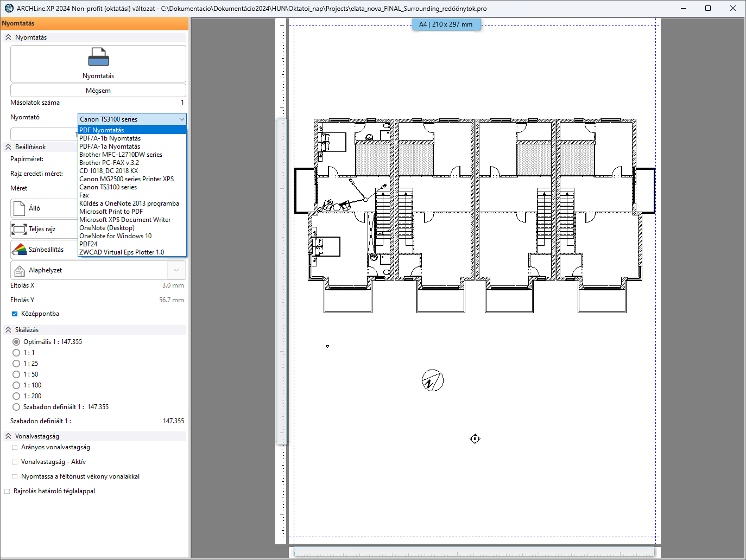Click the Alaphelyzet reset icon
746x560 pixels.
click(20, 270)
